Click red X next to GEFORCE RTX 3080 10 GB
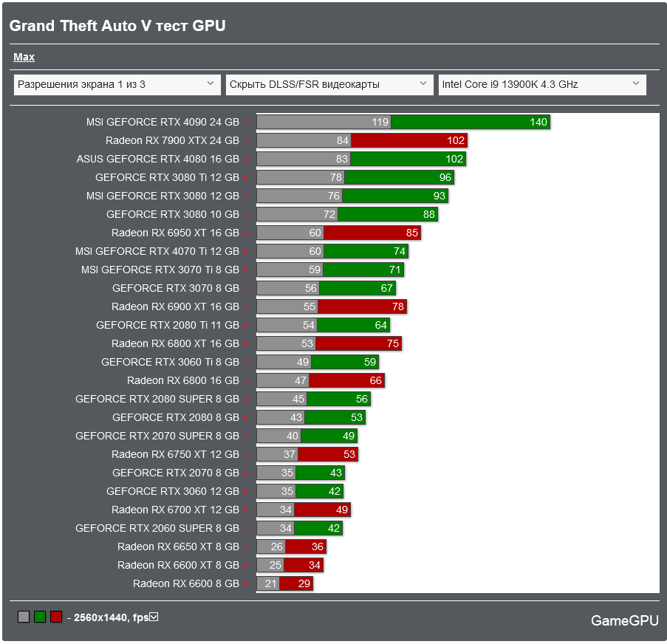This screenshot has height=644, width=667. [246, 215]
